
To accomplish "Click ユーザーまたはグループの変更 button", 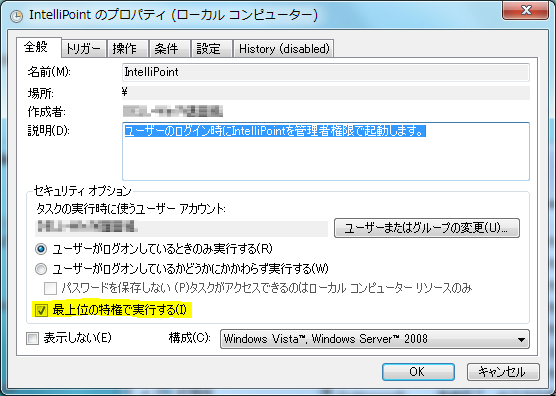I will pos(427,228).
